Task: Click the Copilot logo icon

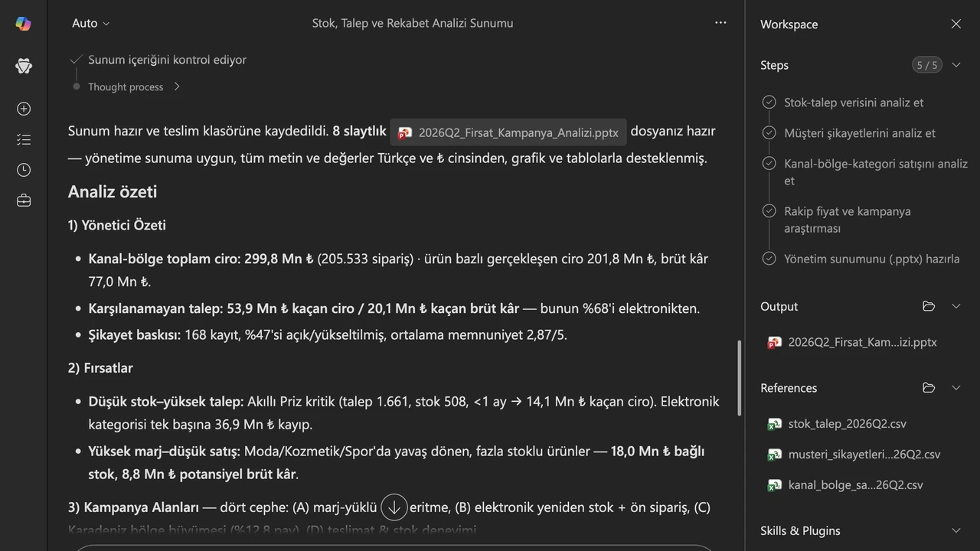Action: pyautogui.click(x=23, y=24)
